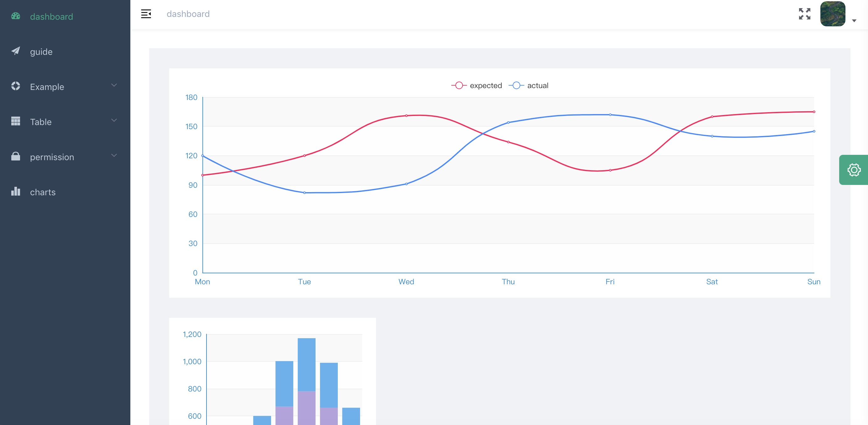Screen dimensions: 868x425
Task: Click the actual legend label
Action: tap(537, 86)
